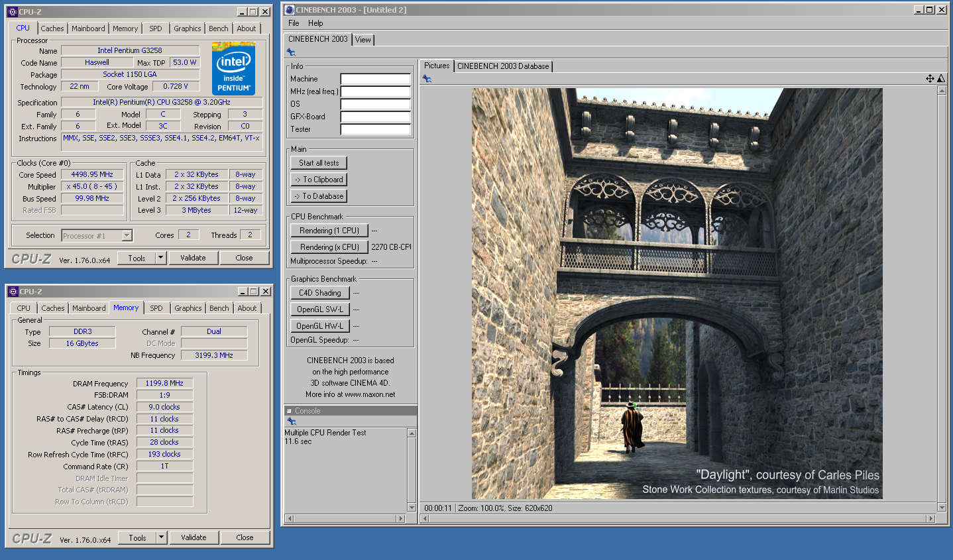Image resolution: width=953 pixels, height=560 pixels.
Task: Start the OpenGL HW-L benchmark
Action: click(x=319, y=326)
